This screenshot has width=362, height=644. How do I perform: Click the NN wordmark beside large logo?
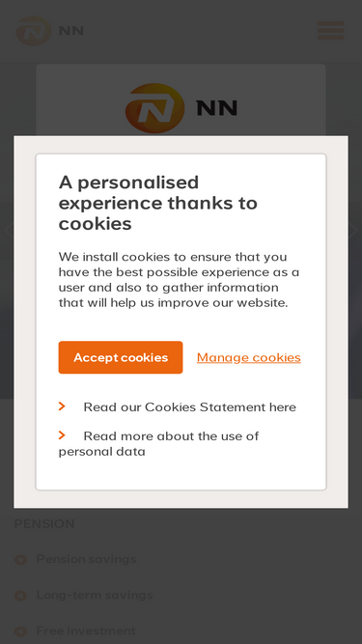tap(216, 108)
